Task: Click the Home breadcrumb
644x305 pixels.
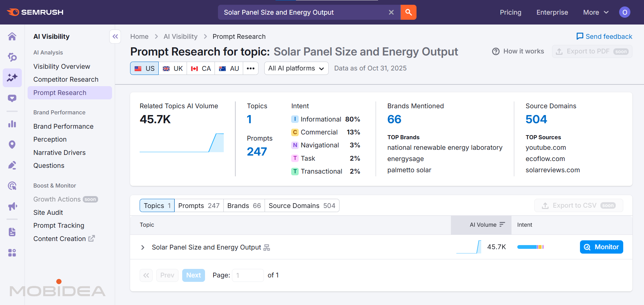Action: [x=139, y=36]
